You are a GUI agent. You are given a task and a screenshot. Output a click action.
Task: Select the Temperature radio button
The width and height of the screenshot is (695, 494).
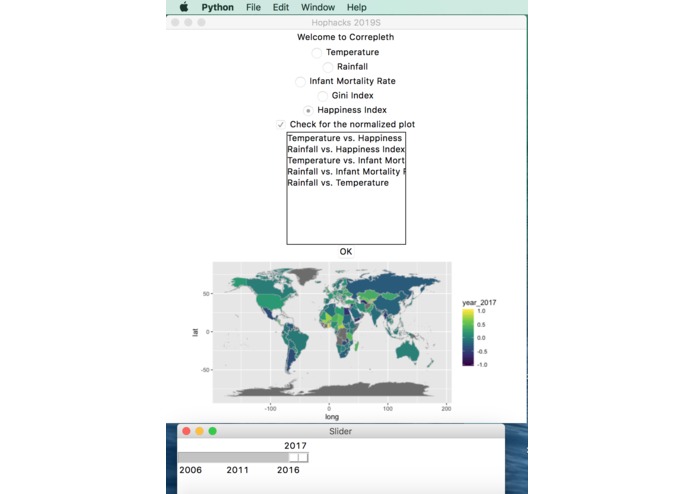pyautogui.click(x=316, y=53)
